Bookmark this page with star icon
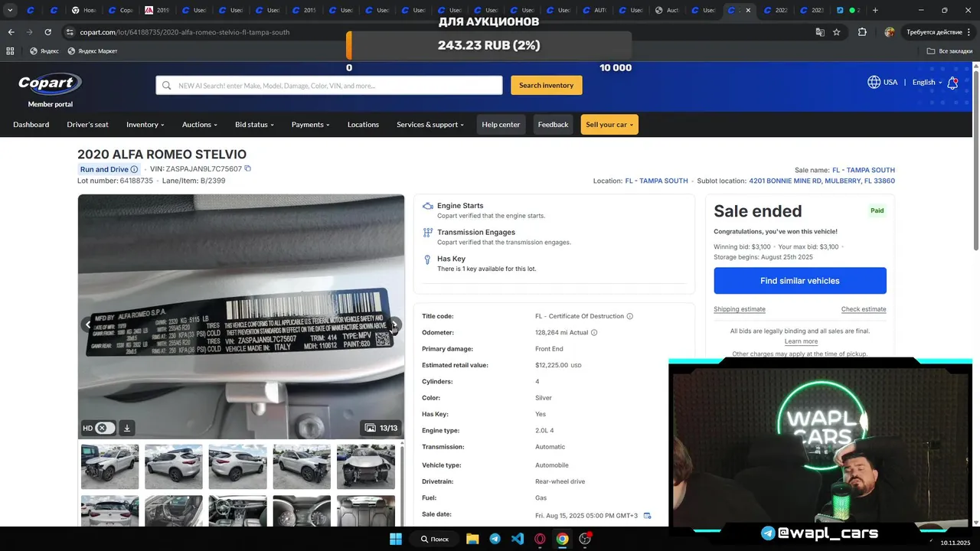 pyautogui.click(x=837, y=32)
